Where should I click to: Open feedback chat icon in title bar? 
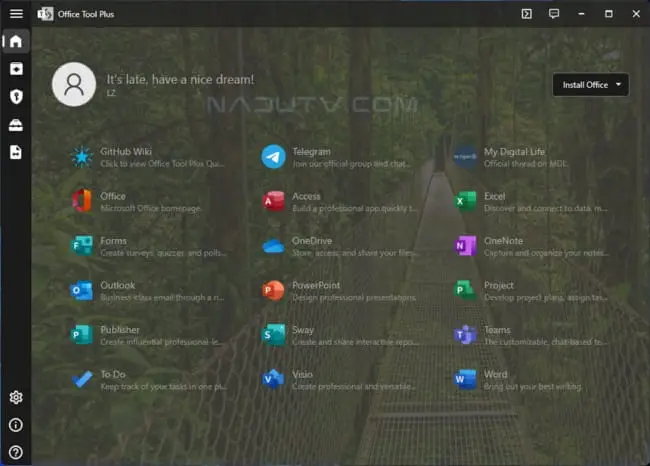tap(554, 14)
